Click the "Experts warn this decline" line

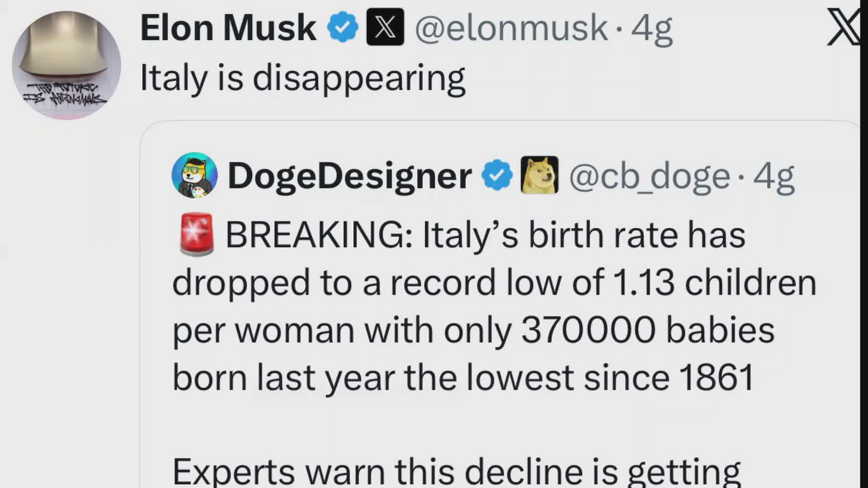[x=456, y=471]
